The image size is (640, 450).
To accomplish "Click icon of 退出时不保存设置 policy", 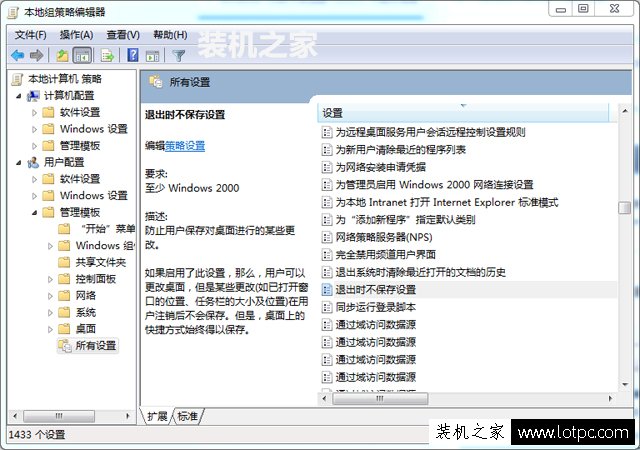I will pyautogui.click(x=327, y=290).
